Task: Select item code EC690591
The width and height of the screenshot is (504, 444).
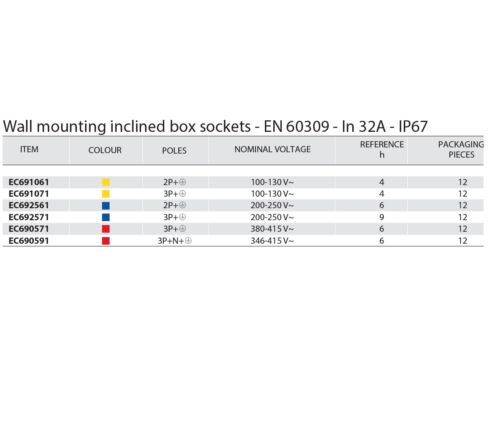Action: (x=28, y=241)
